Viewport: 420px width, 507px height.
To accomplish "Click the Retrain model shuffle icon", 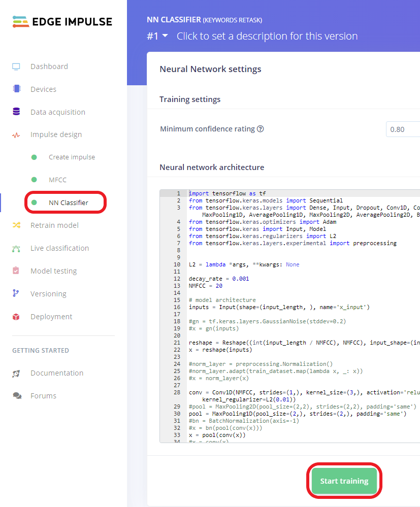I will coord(16,225).
